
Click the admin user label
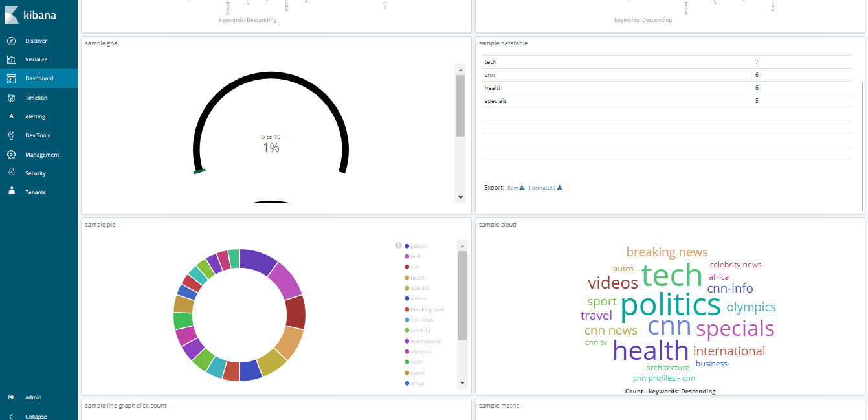click(x=33, y=397)
